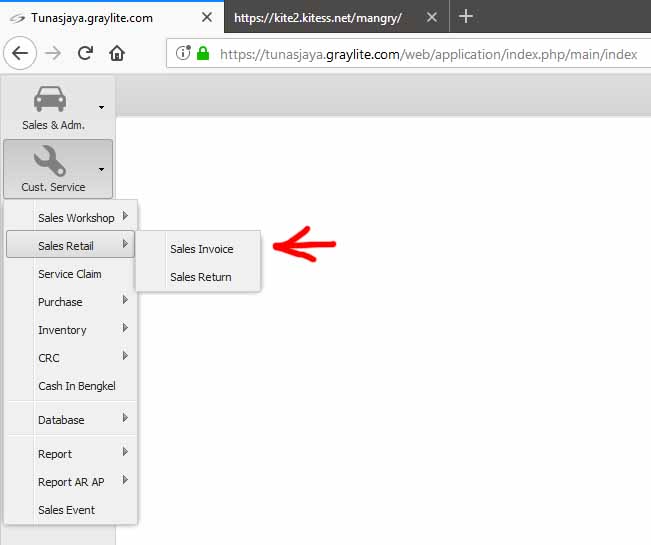Click the car icon for Sales & Adm.
Screen dimensions: 651x545
pyautogui.click(x=50, y=99)
